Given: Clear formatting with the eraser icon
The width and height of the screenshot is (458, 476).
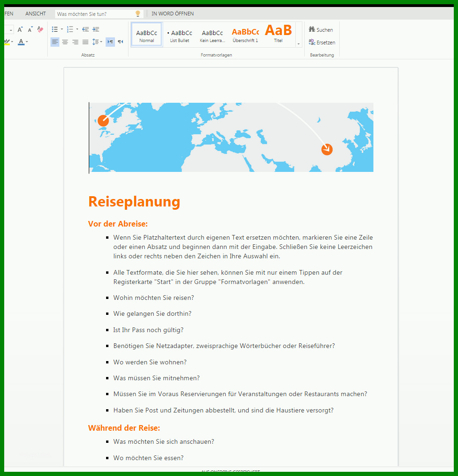Looking at the screenshot, I should (40, 29).
